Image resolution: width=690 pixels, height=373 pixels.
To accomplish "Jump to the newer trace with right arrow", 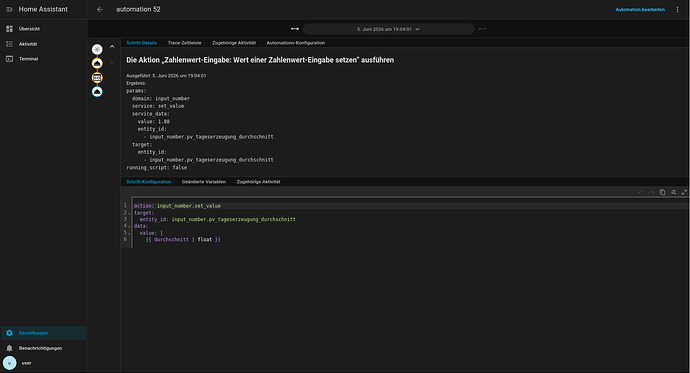I will pos(482,29).
